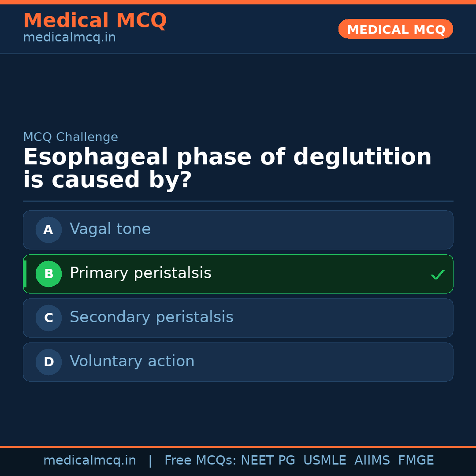Choose the Primary peristalsis answer text
The image size is (476, 476).
tap(141, 273)
